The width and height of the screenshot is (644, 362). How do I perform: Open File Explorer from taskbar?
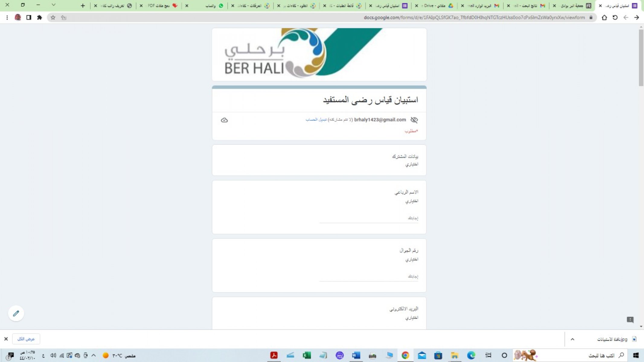coord(454,355)
